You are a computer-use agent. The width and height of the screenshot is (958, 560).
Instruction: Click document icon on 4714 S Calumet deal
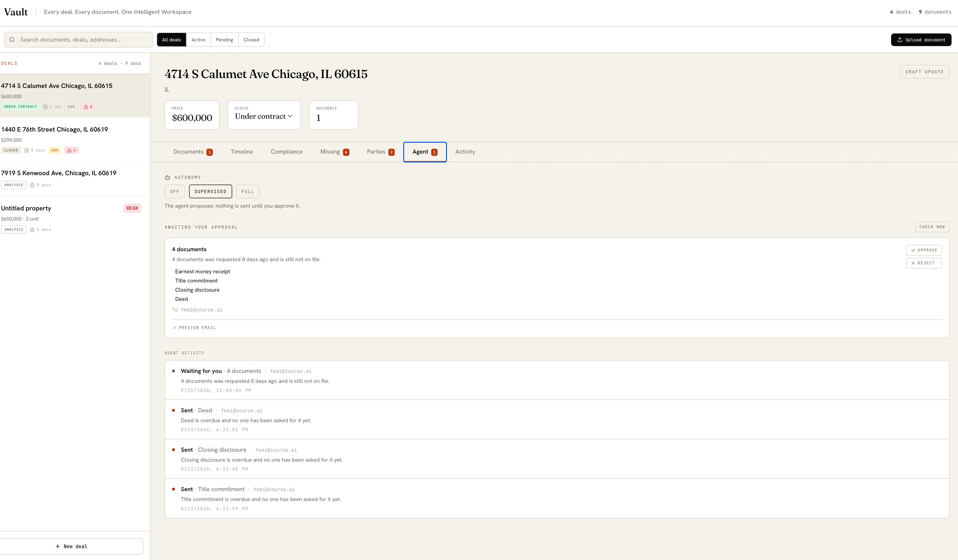pos(45,107)
